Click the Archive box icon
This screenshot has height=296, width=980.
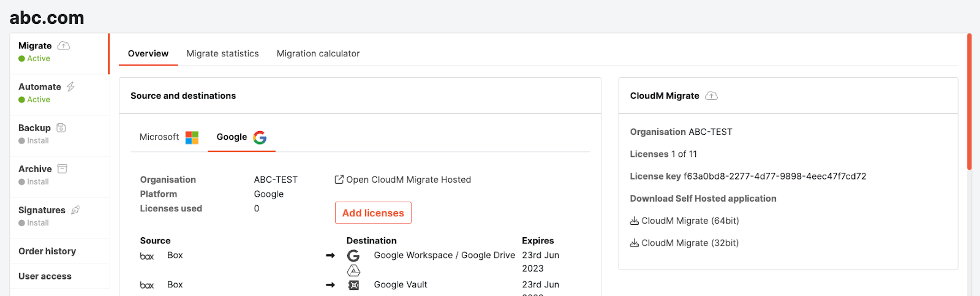(62, 169)
